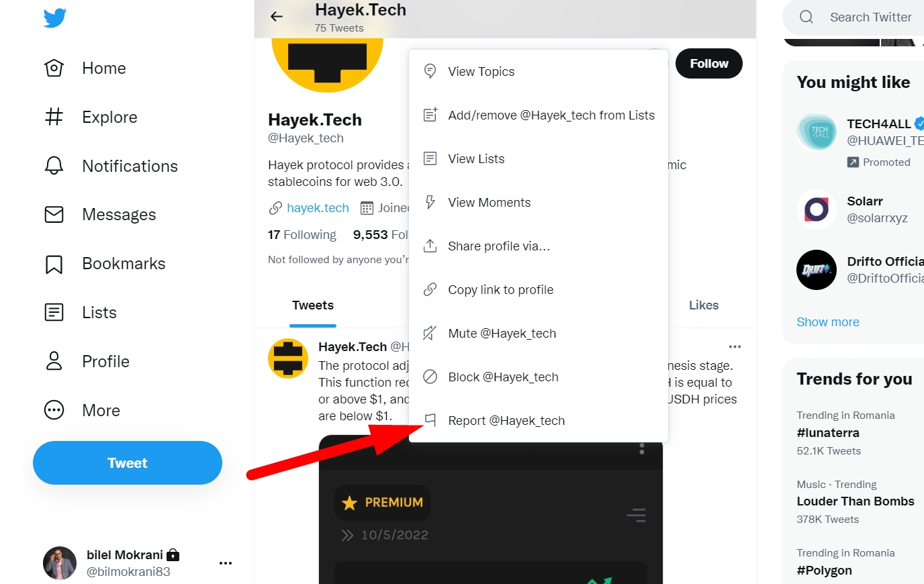The height and width of the screenshot is (584, 924).
Task: Click the Twitter bird logo
Action: point(54,18)
